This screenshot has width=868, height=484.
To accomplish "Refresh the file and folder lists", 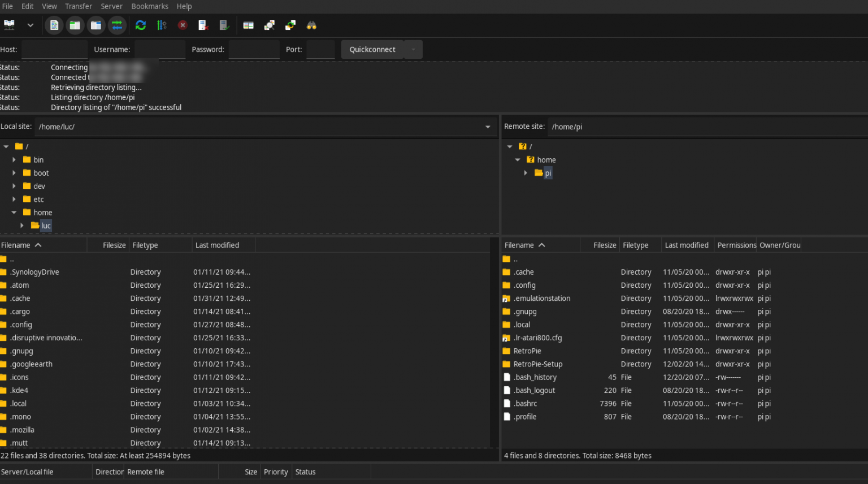I will 141,25.
